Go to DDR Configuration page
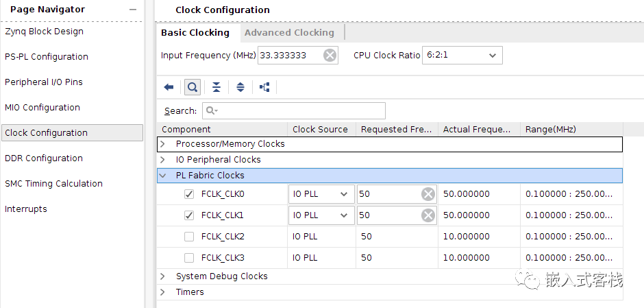The height and width of the screenshot is (308, 644). (x=44, y=158)
